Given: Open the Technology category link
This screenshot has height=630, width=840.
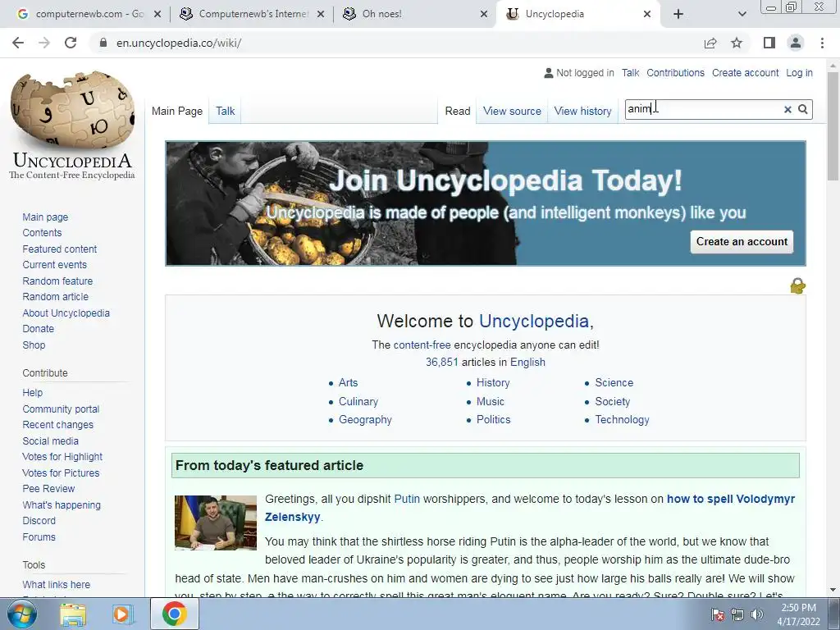Looking at the screenshot, I should click(622, 419).
